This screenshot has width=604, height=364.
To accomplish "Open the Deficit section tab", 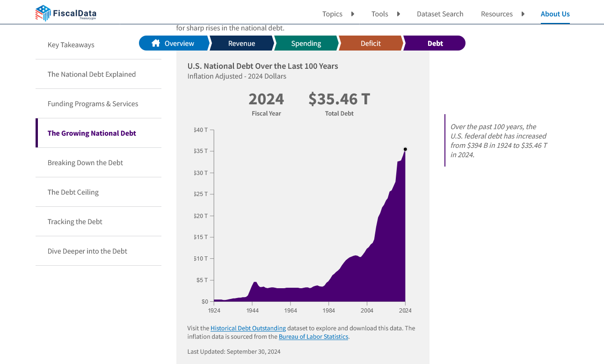I will click(371, 44).
